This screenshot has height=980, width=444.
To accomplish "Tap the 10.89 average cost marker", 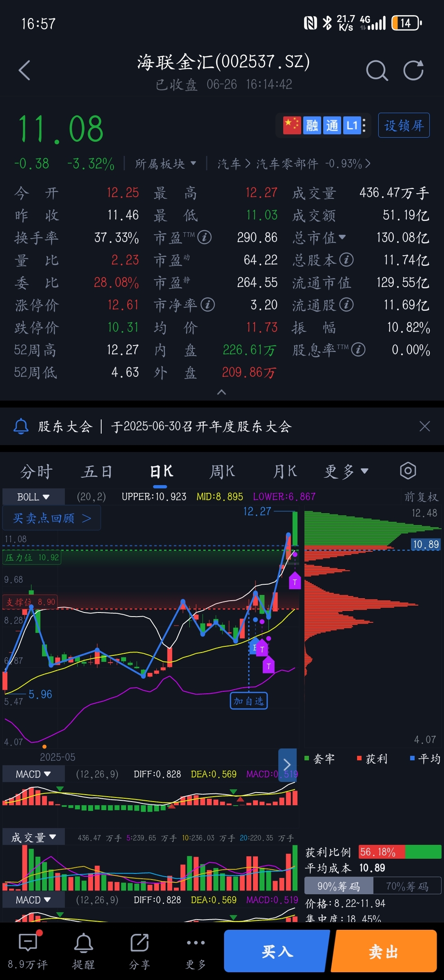I will [426, 544].
